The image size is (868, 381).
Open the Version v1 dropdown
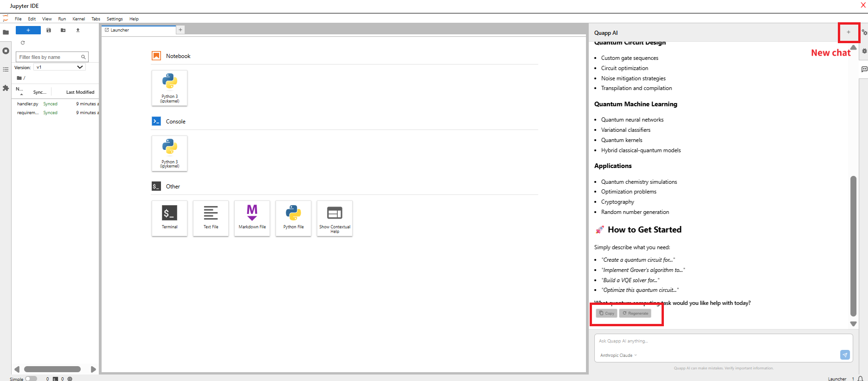60,67
